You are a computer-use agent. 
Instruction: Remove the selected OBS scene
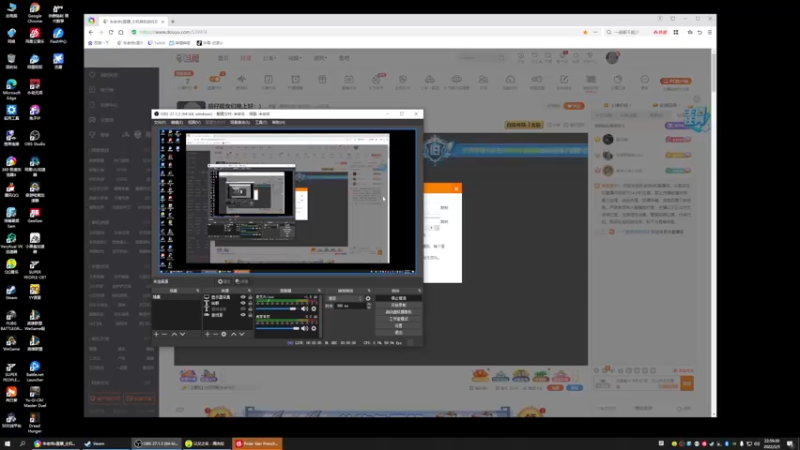point(164,334)
